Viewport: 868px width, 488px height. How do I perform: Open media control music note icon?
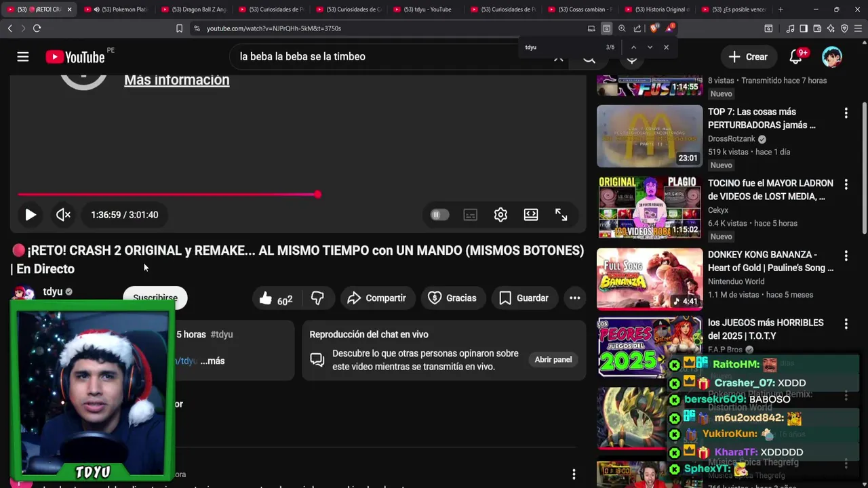[790, 28]
